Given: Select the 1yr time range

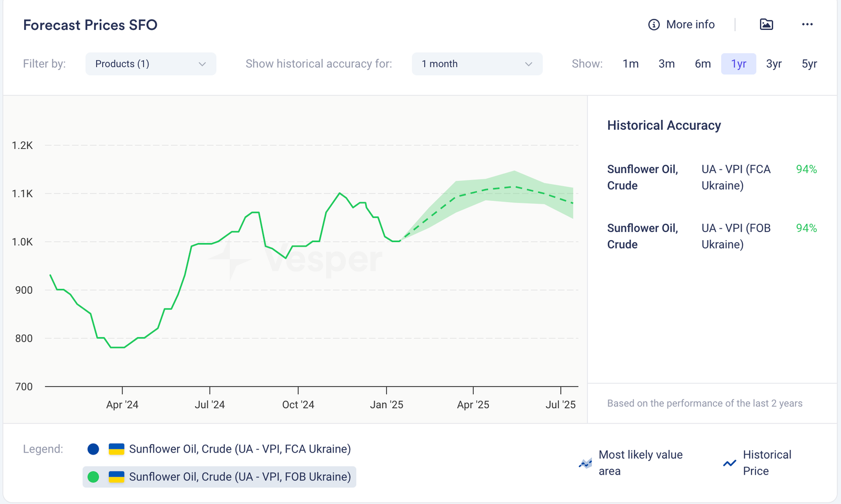Looking at the screenshot, I should pos(739,64).
